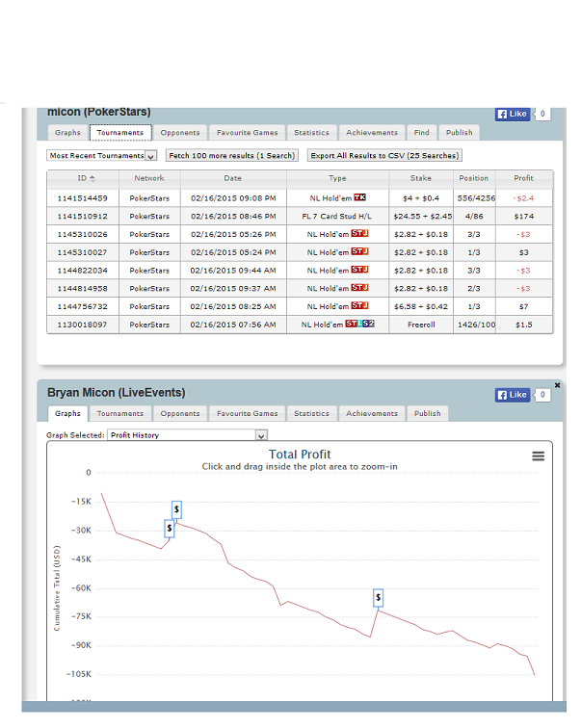Open Statistics tab in micon PokerStars panel

point(311,132)
